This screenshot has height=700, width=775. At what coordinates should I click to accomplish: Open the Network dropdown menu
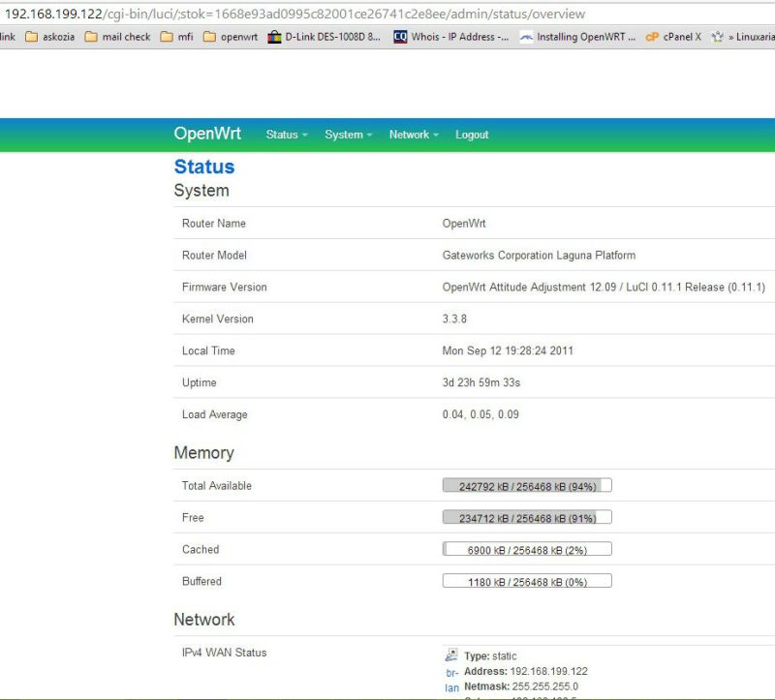[x=410, y=135]
